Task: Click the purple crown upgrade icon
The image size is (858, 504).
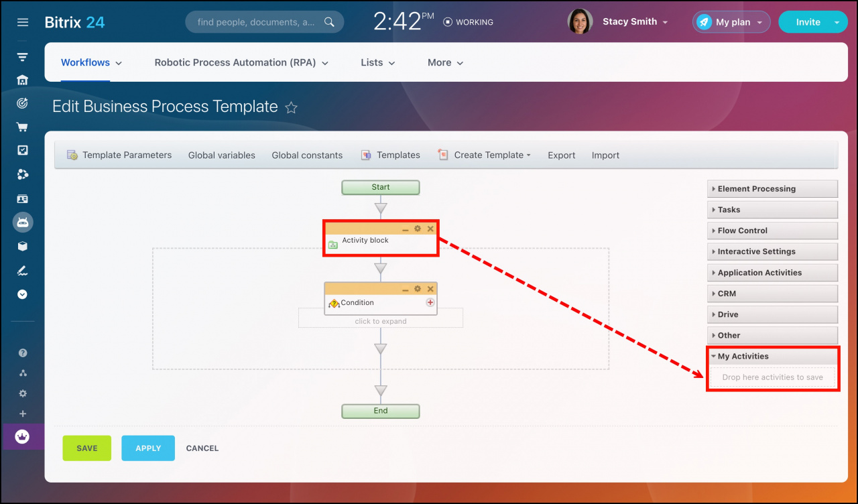Action: click(x=22, y=436)
